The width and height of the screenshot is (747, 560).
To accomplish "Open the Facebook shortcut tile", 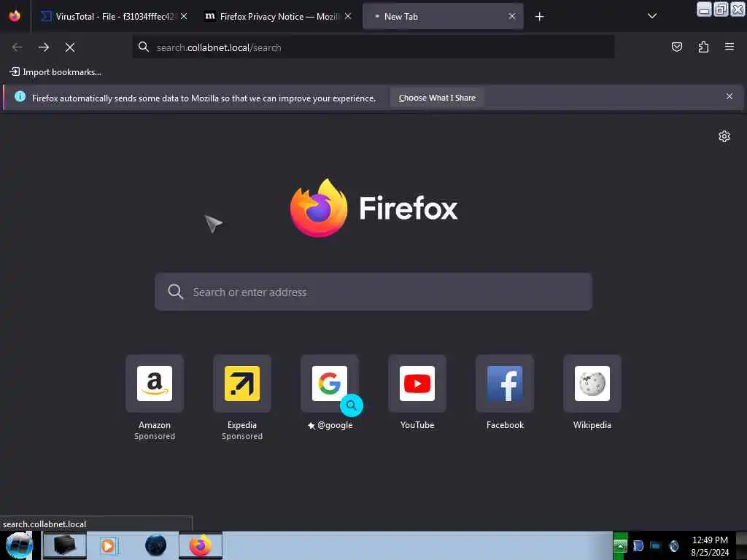I will (x=505, y=384).
